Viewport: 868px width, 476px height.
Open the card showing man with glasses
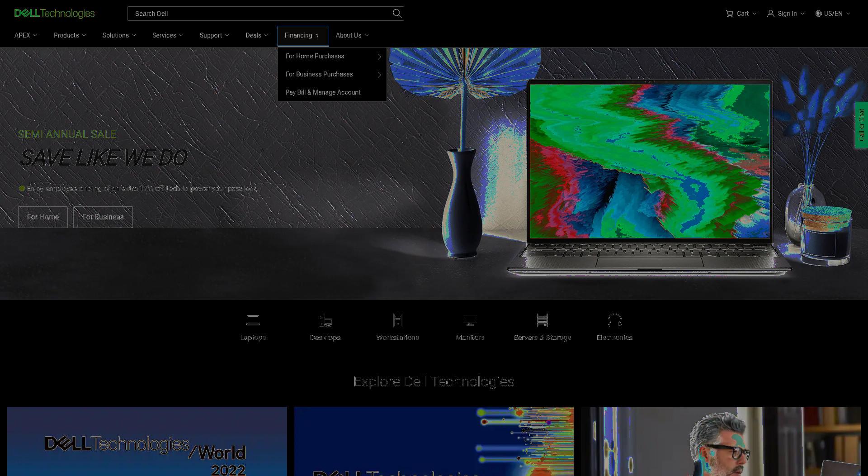pos(721,441)
